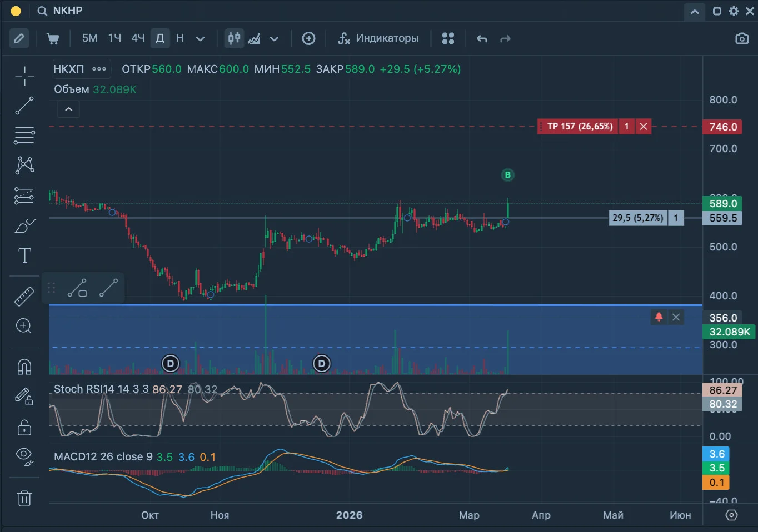Select the ruler measure tool
758x532 pixels.
24,297
